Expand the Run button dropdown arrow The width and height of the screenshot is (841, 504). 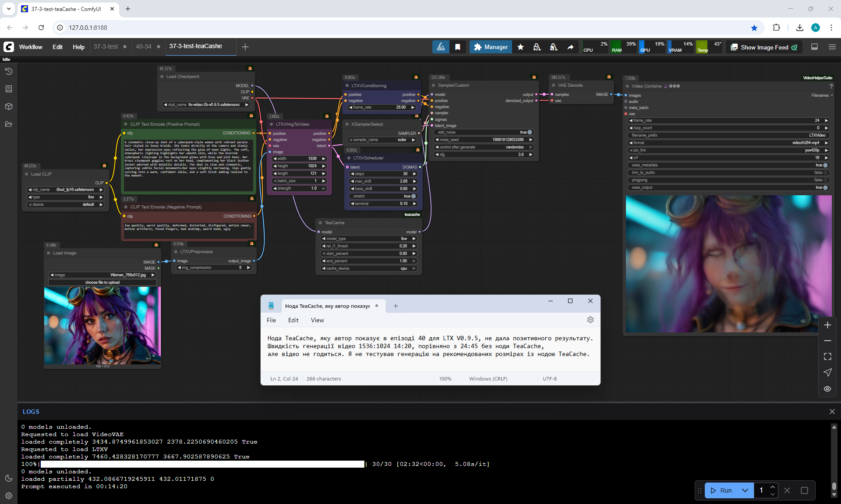pyautogui.click(x=745, y=490)
